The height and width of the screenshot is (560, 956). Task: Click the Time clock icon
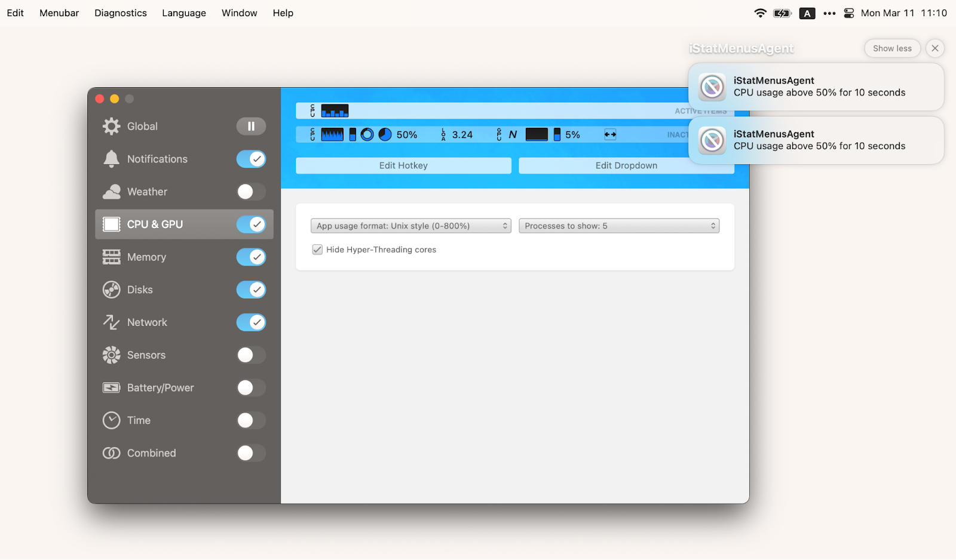tap(111, 420)
